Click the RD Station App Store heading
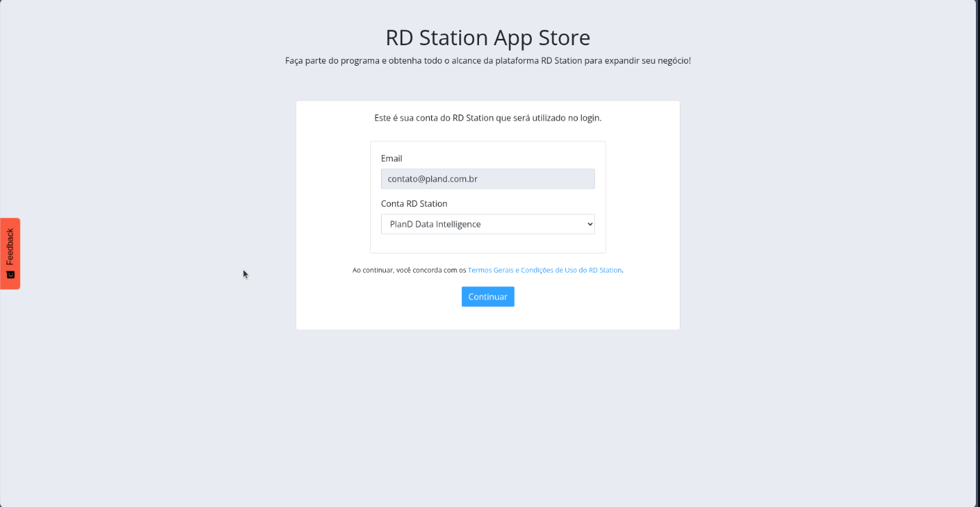Viewport: 980px width, 507px height. [x=487, y=37]
